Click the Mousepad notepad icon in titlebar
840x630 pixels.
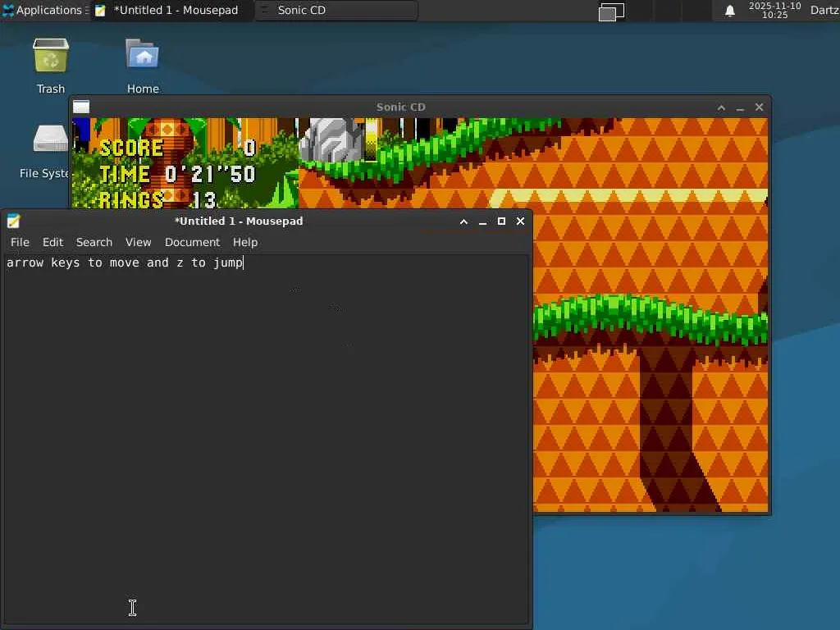[13, 221]
